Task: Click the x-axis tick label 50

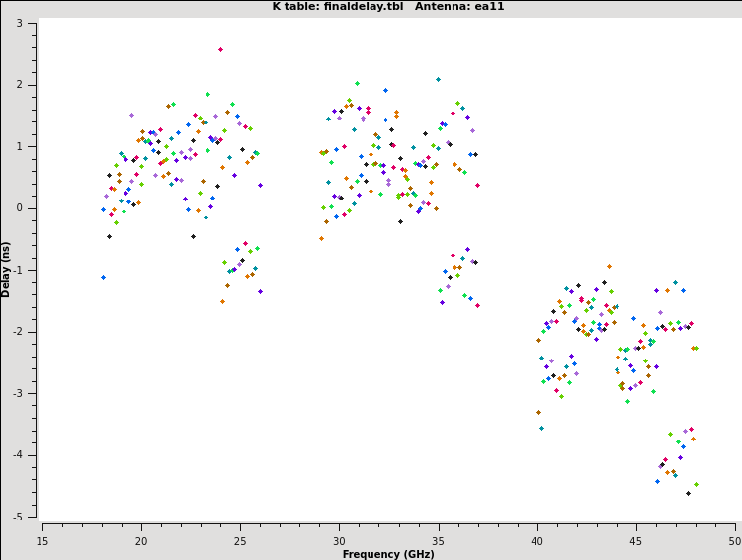Action: (734, 541)
